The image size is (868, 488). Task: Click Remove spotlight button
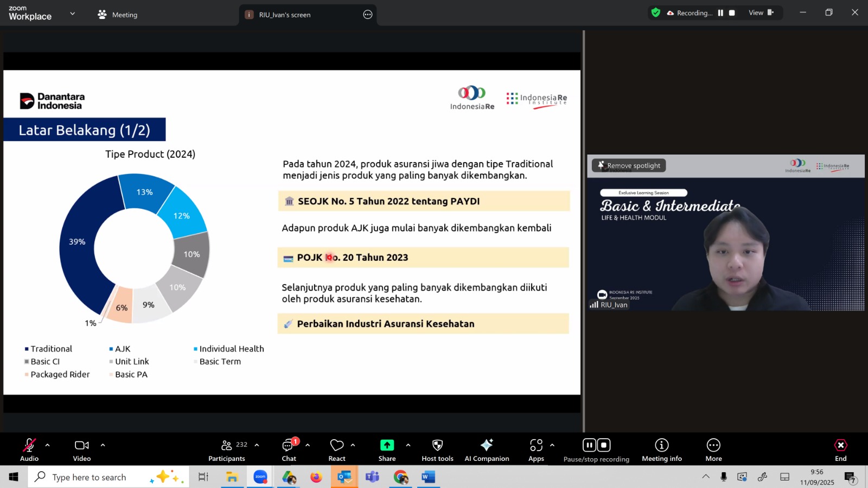(x=629, y=165)
